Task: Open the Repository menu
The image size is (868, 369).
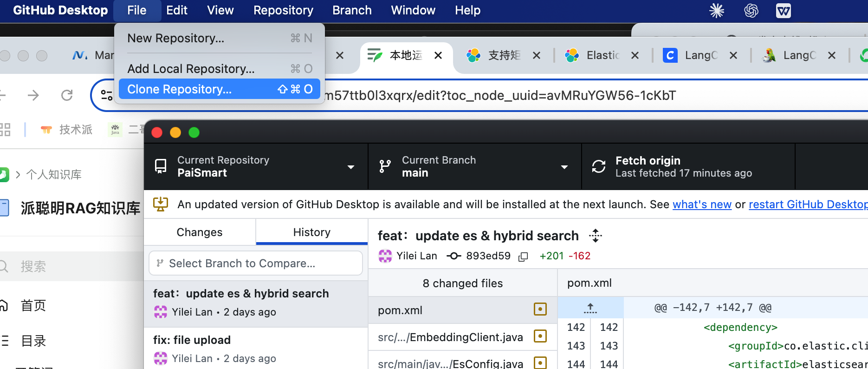Action: (283, 10)
